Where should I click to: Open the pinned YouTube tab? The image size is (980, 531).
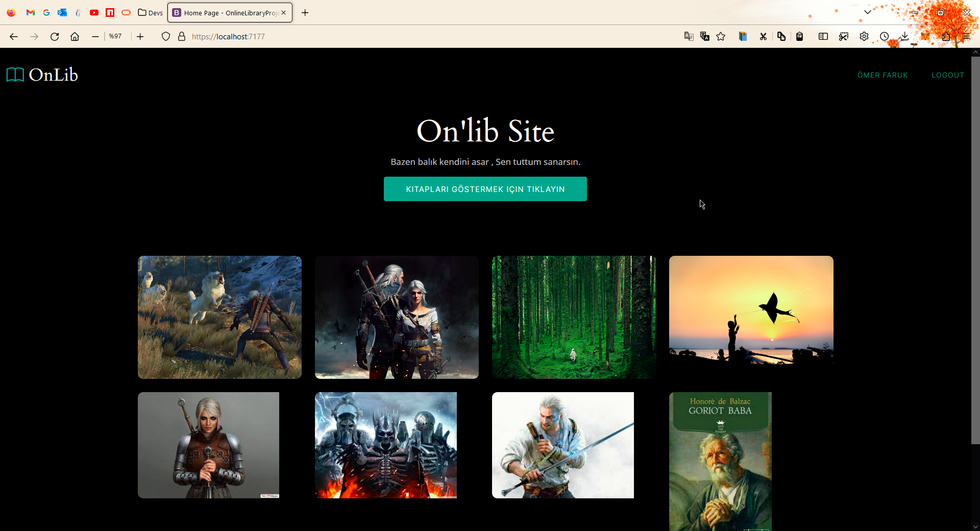pos(94,13)
